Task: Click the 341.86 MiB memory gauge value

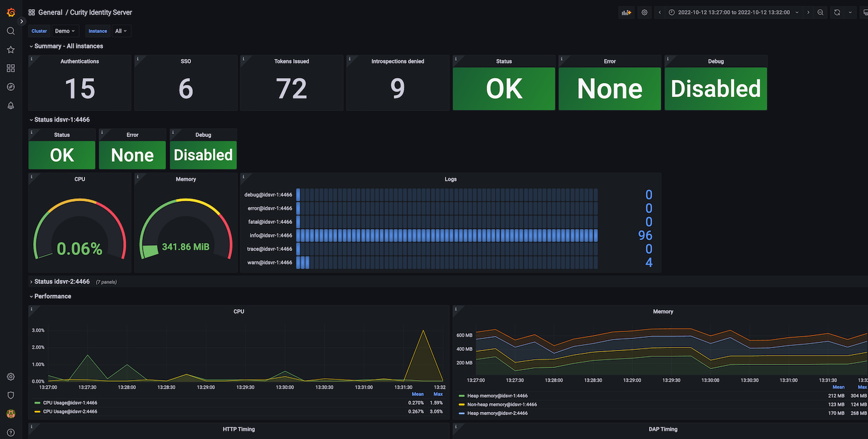Action: pos(185,247)
